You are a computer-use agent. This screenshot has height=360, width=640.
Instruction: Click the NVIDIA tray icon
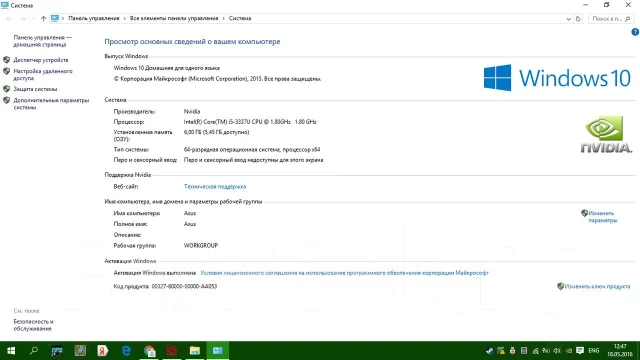coord(568,351)
